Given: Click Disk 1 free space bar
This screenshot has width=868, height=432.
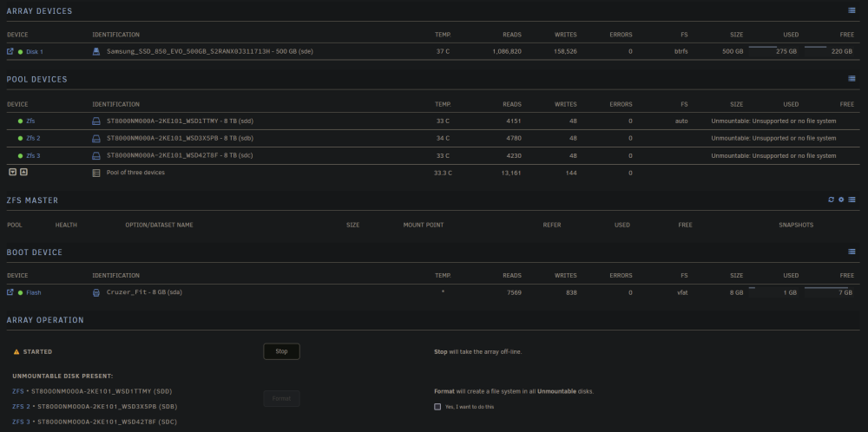Looking at the screenshot, I should click(815, 47).
